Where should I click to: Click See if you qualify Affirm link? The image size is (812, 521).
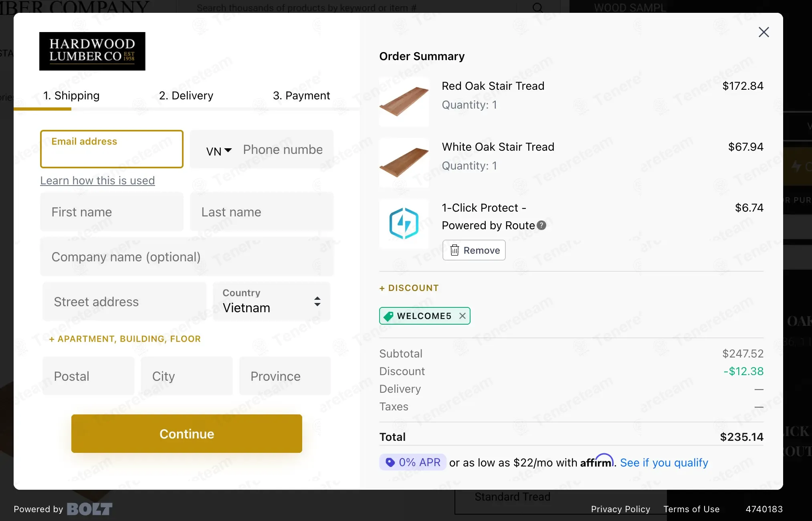[664, 462]
